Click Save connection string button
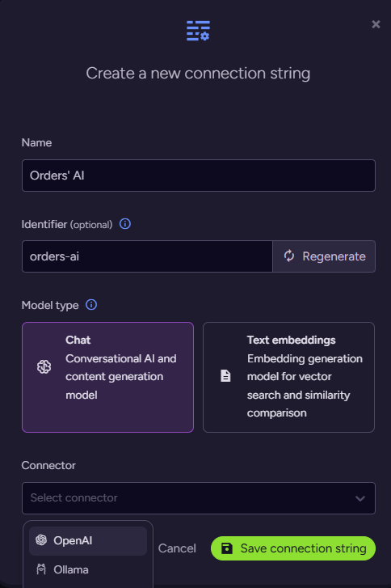 tap(293, 548)
